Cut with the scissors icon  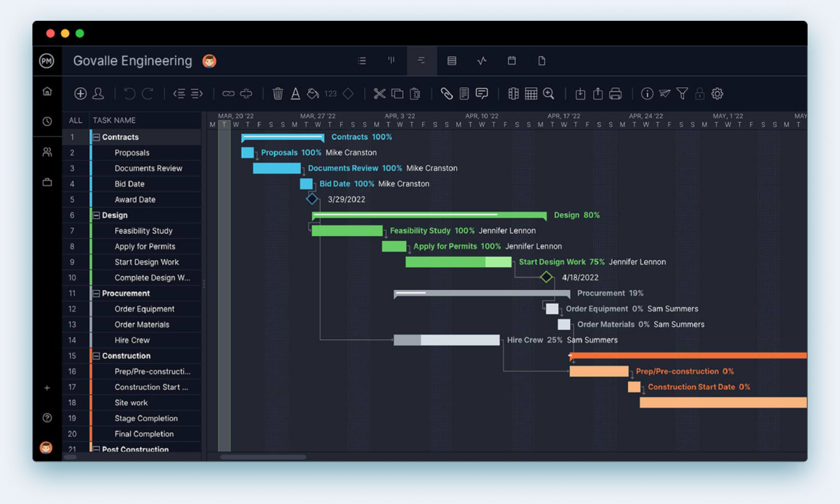point(379,94)
